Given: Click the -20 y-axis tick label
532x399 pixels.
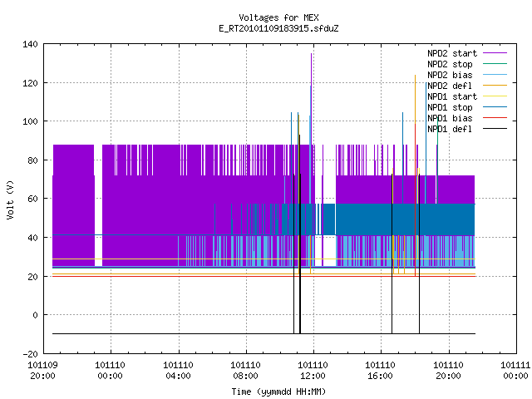Looking at the screenshot, I should tap(30, 354).
